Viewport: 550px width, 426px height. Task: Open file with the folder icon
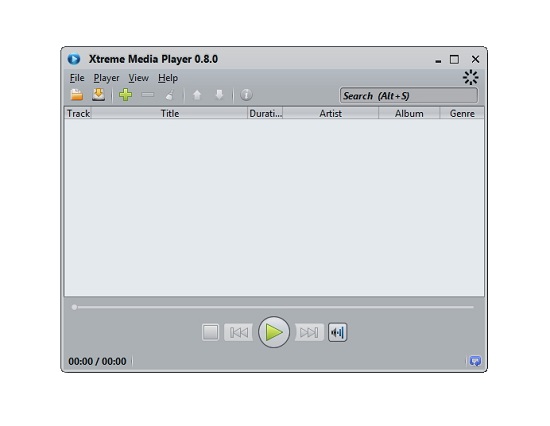[x=76, y=95]
